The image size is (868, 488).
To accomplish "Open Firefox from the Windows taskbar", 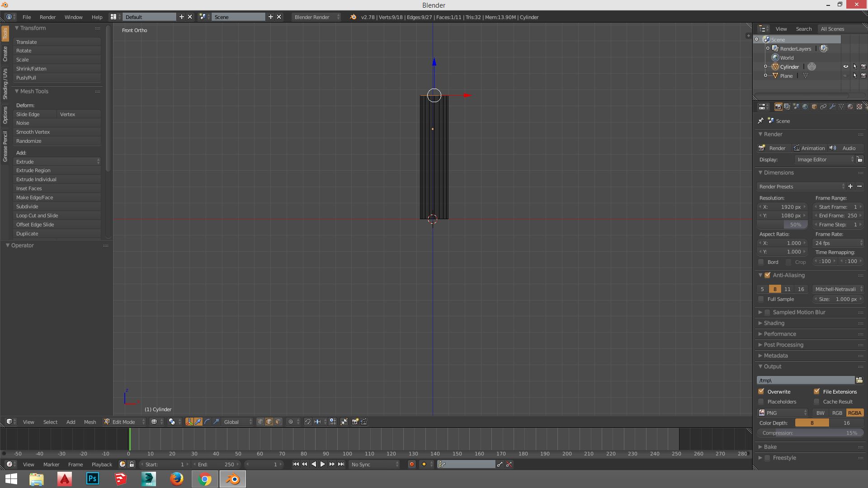I will (x=177, y=479).
